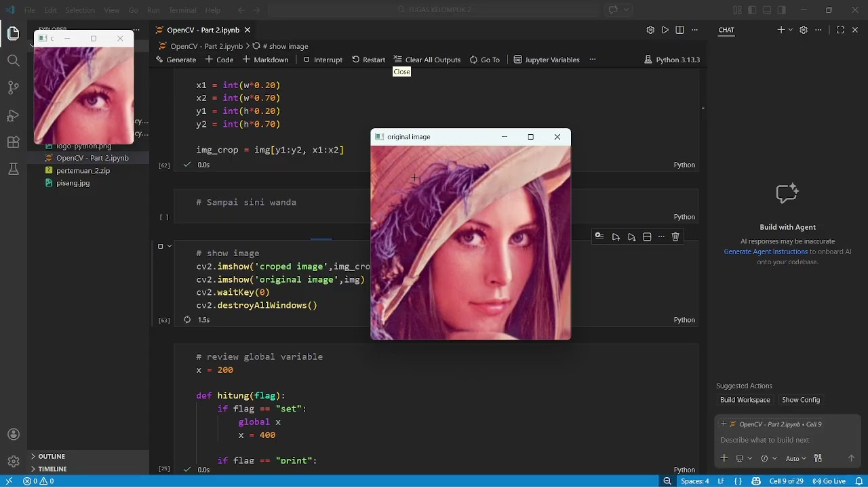Click the notebook settings gear in editor title
The height and width of the screenshot is (488, 868).
[650, 30]
